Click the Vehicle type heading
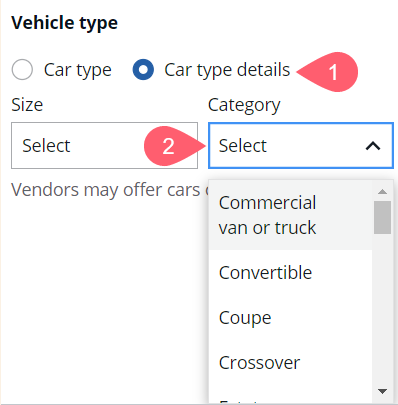The image size is (398, 405). click(x=64, y=23)
